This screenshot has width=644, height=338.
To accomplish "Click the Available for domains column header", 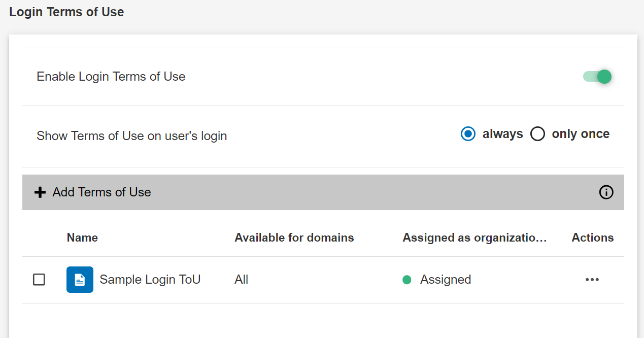I will tap(294, 238).
